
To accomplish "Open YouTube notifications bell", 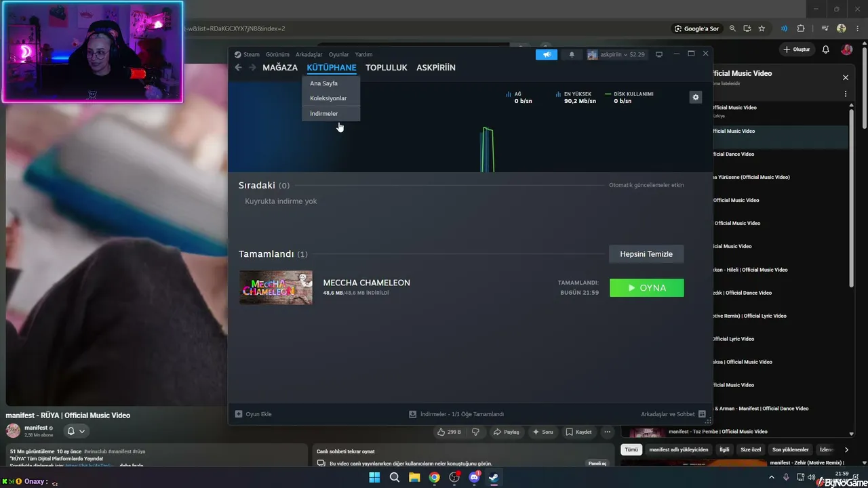I will 826,49.
